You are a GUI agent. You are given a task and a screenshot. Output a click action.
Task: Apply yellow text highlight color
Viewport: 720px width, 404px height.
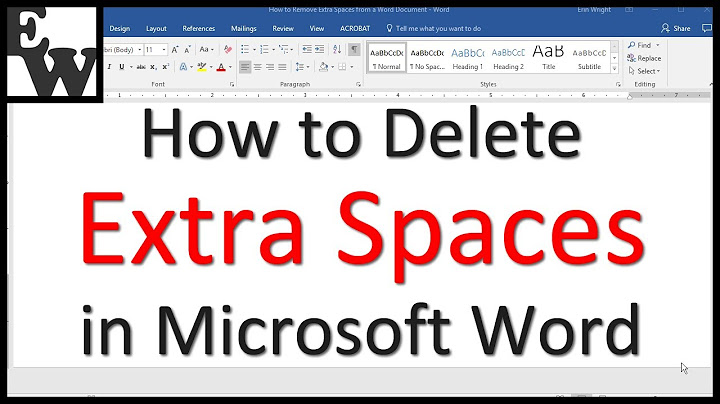[202, 67]
